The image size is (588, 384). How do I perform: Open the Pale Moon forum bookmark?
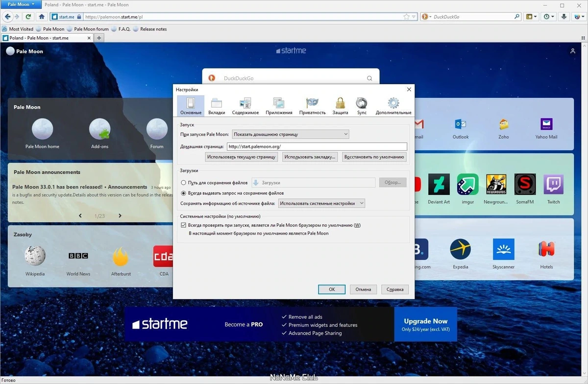click(x=88, y=29)
